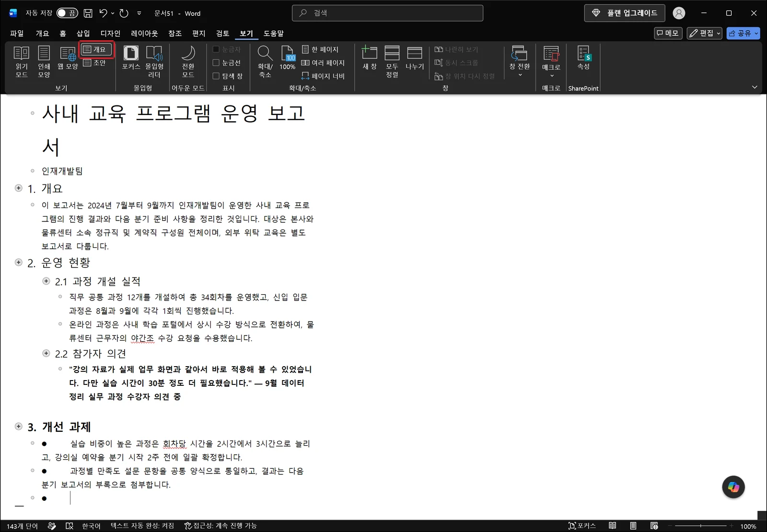767x532 pixels.
Task: Open the Macros (매크로) dropdown
Action: coord(551,62)
